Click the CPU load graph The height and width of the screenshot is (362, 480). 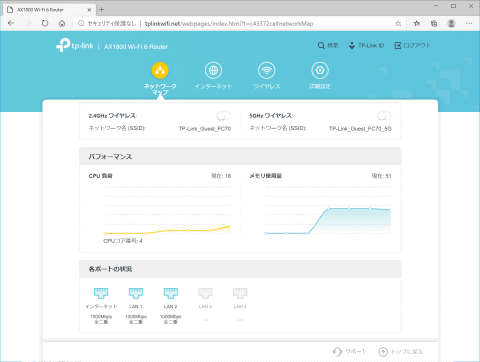[x=167, y=210]
